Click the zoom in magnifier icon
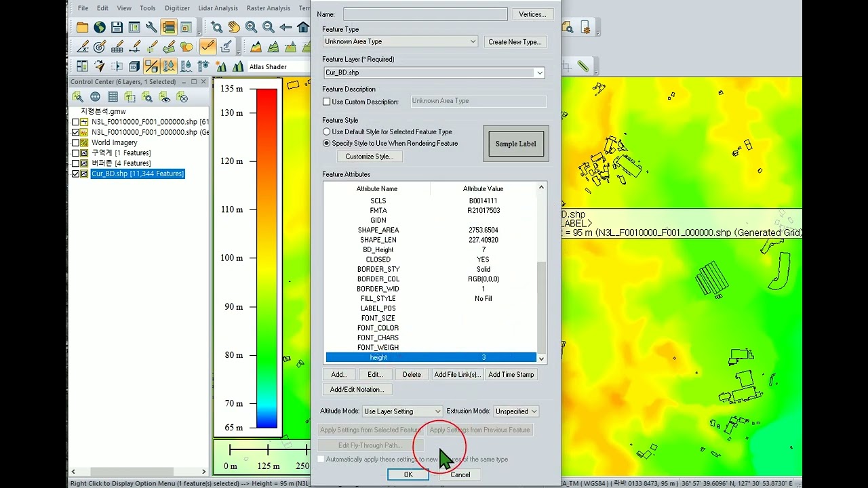 (x=251, y=27)
